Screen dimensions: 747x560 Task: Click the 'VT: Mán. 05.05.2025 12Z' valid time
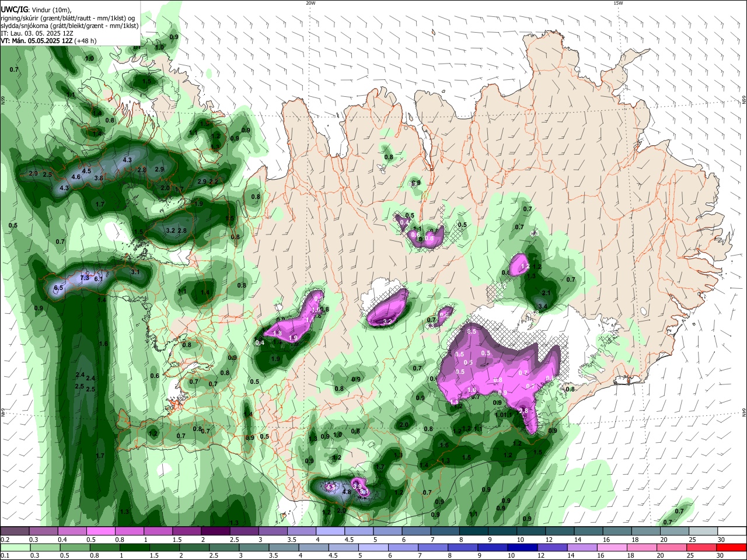[37, 41]
